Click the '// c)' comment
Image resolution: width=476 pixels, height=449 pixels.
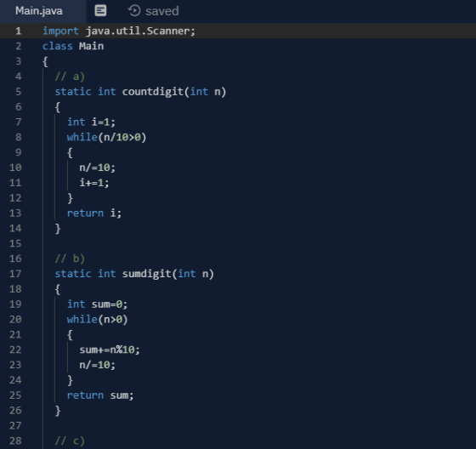pos(70,441)
